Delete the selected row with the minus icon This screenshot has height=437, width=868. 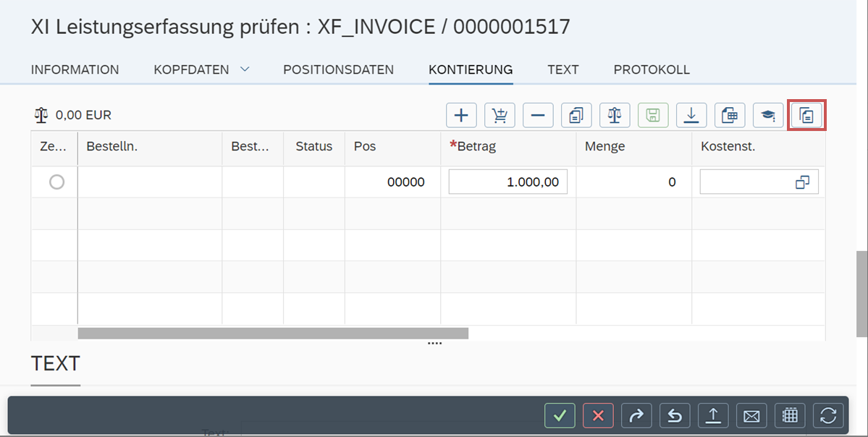pos(538,114)
